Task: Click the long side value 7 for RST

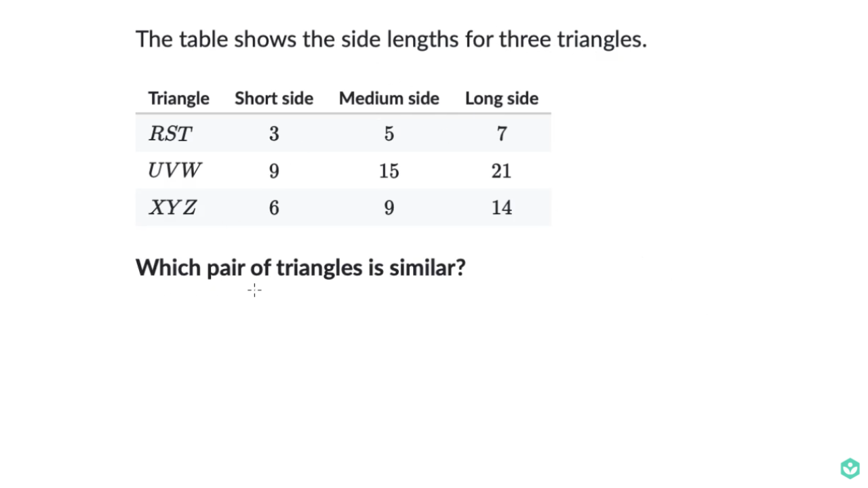Action: [x=502, y=134]
